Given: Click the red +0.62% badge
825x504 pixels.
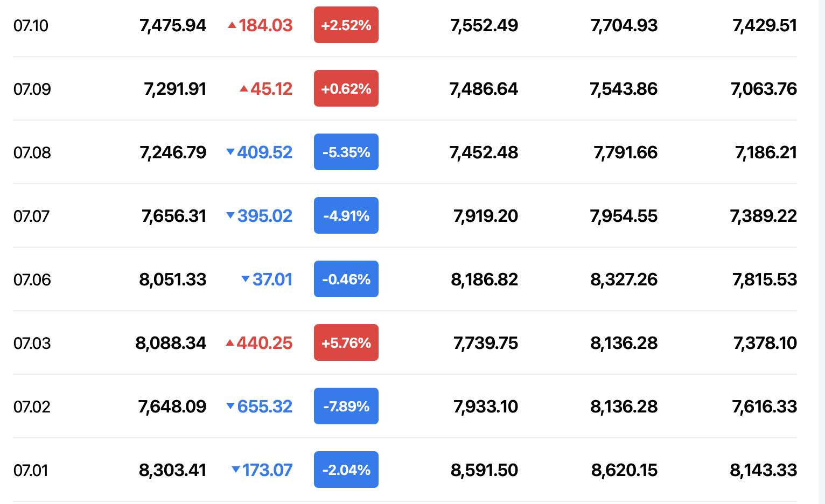Looking at the screenshot, I should click(346, 88).
